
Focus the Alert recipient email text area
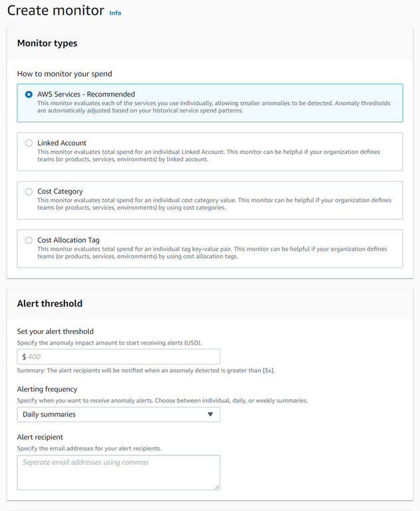pos(118,472)
